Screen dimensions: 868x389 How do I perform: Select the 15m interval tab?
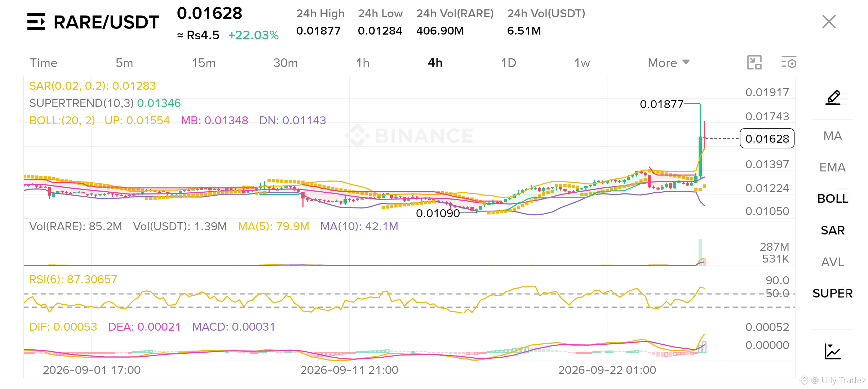click(x=204, y=63)
